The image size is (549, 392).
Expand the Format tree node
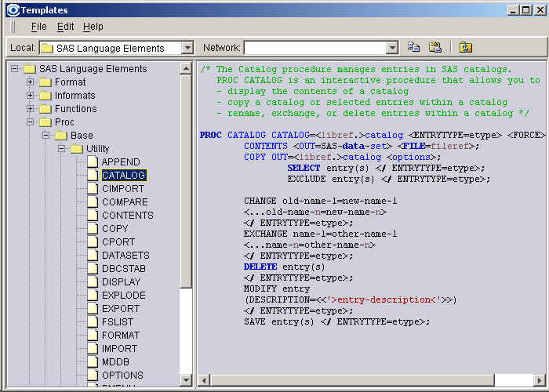(x=30, y=82)
